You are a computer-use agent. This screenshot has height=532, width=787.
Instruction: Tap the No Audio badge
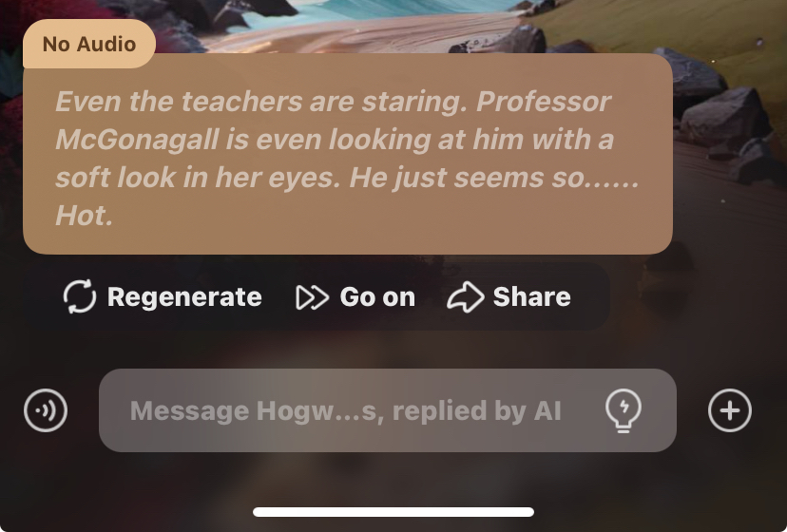tap(89, 44)
